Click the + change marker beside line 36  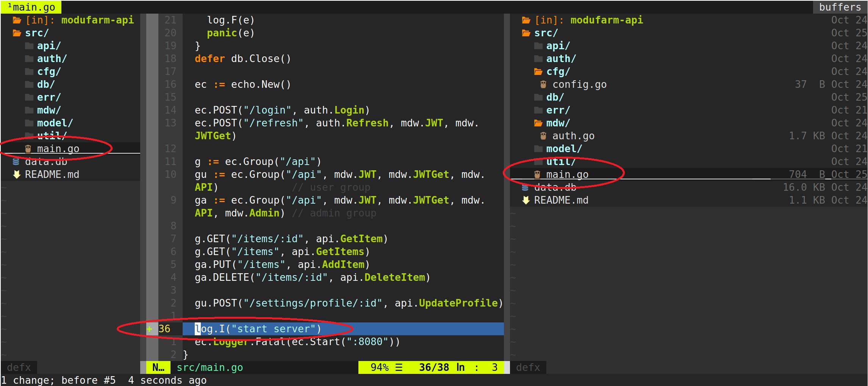[149, 329]
